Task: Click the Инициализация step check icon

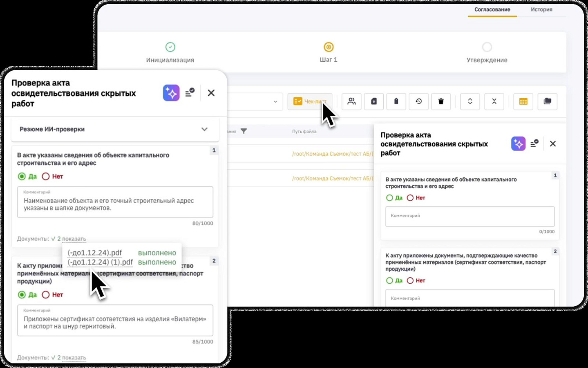Action: tap(170, 47)
